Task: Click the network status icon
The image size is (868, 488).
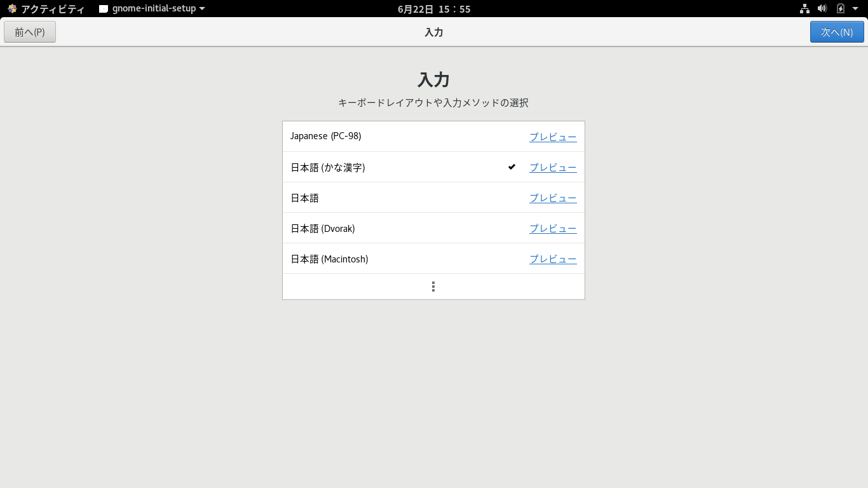Action: pyautogui.click(x=804, y=9)
